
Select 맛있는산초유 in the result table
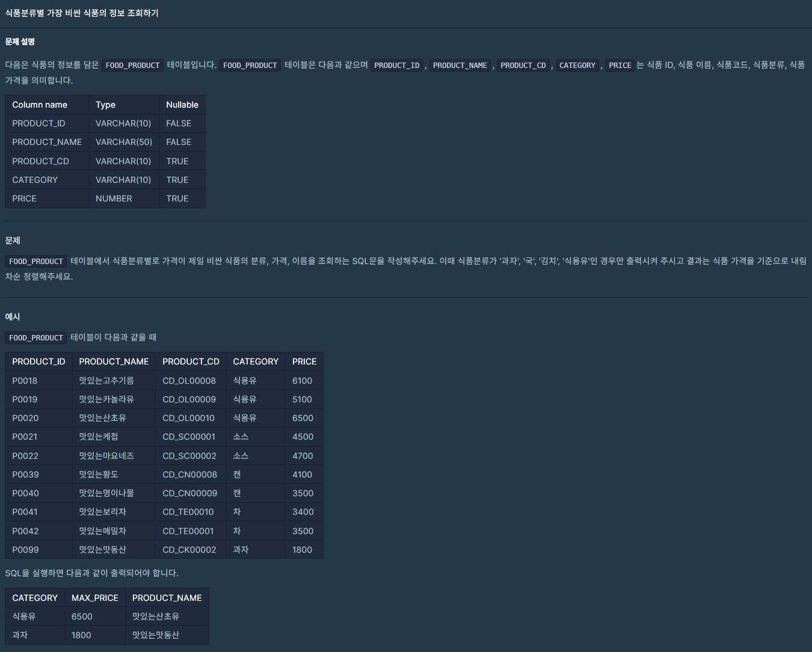[x=156, y=617]
